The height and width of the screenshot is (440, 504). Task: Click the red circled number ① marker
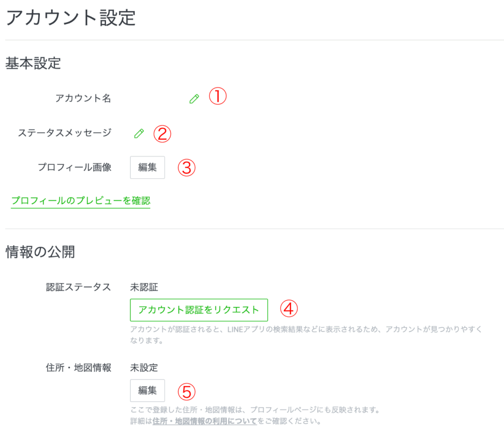(x=217, y=96)
